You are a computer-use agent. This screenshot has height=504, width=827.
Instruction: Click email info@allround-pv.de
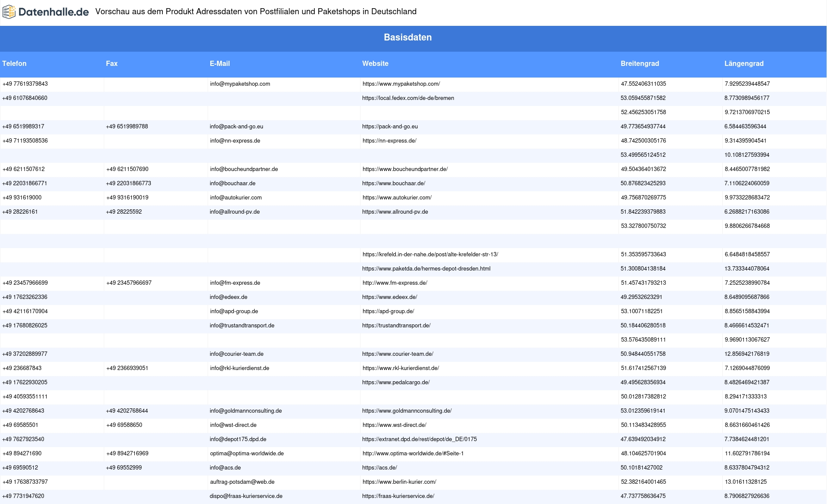click(235, 212)
